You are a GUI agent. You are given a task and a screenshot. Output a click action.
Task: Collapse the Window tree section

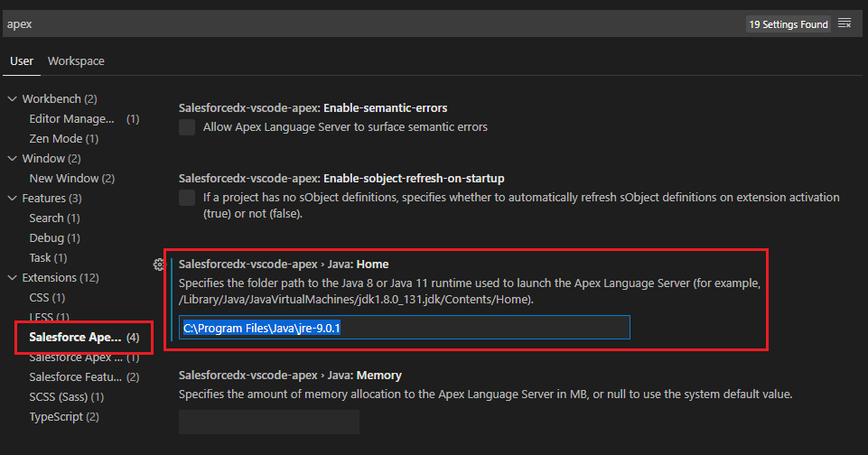tap(12, 159)
